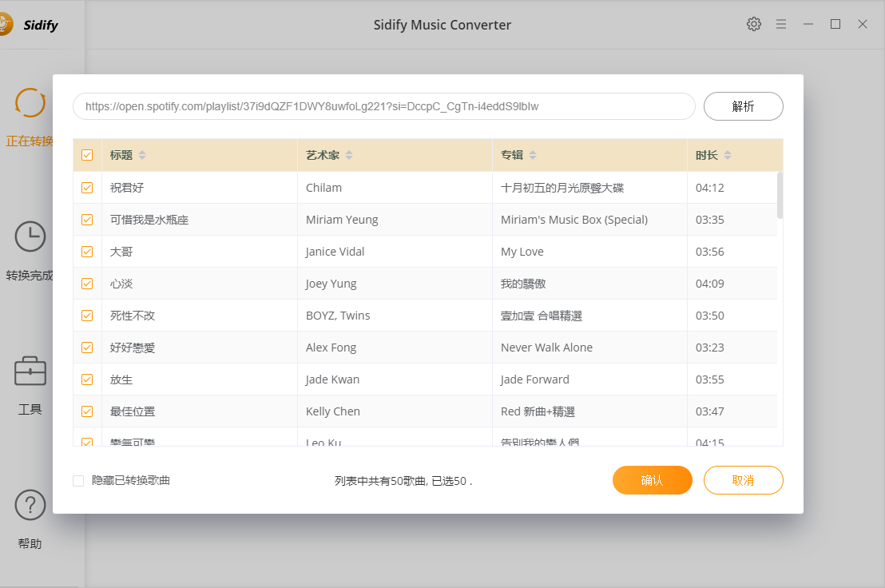Click the 确认 confirm button
Screen dimensions: 885x588
click(x=653, y=480)
